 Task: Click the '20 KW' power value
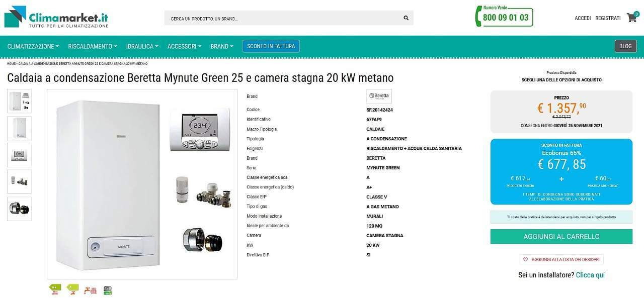point(373,245)
